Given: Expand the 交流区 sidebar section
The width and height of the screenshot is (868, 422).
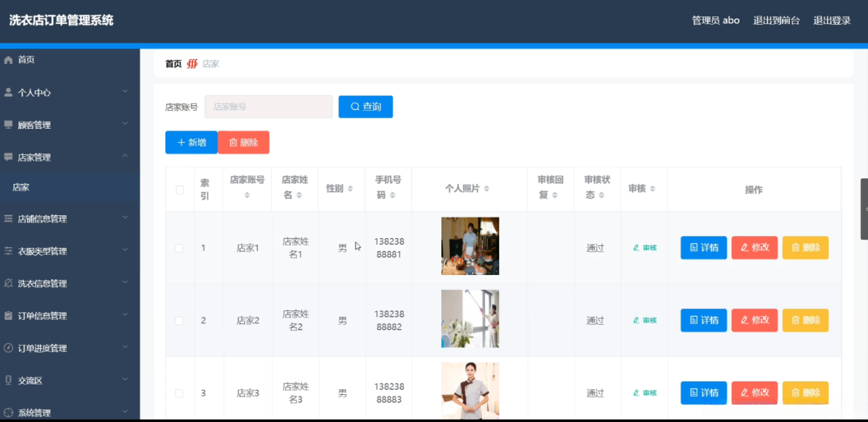Looking at the screenshot, I should (69, 380).
